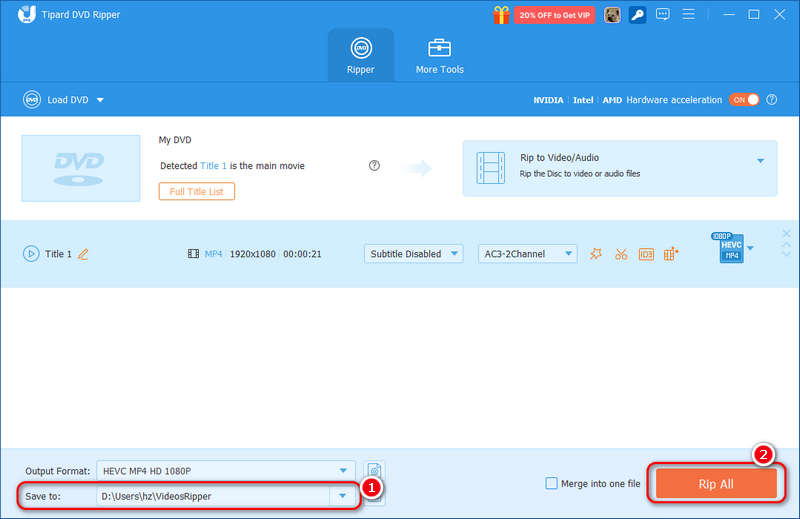
Task: Click the Save to path field
Action: 213,496
